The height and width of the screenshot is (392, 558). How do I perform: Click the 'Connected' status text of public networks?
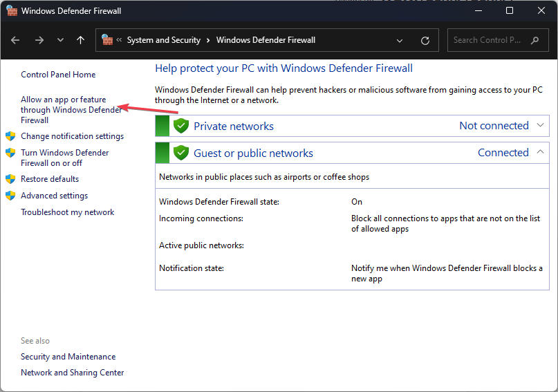click(x=503, y=152)
